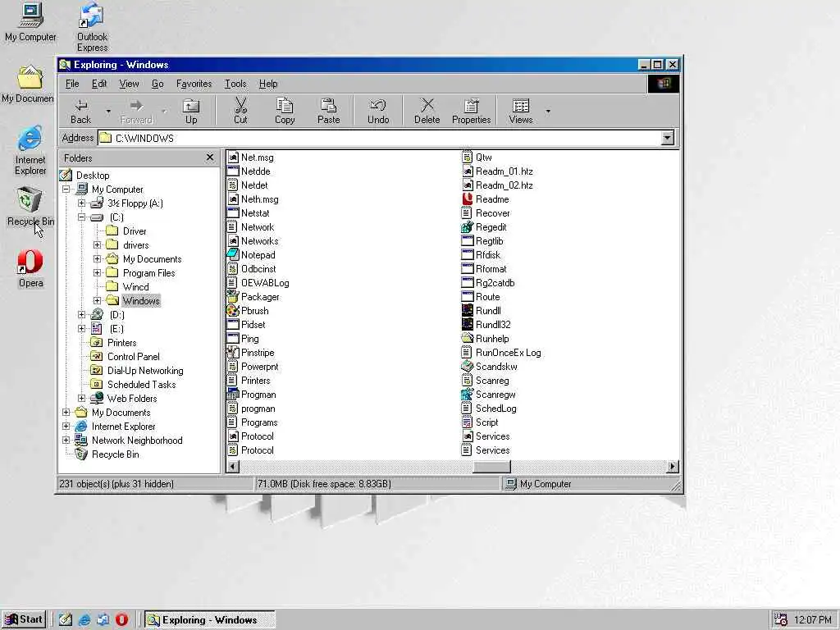Expand the drivers folder node
Image resolution: width=840 pixels, height=630 pixels.
[x=97, y=244]
